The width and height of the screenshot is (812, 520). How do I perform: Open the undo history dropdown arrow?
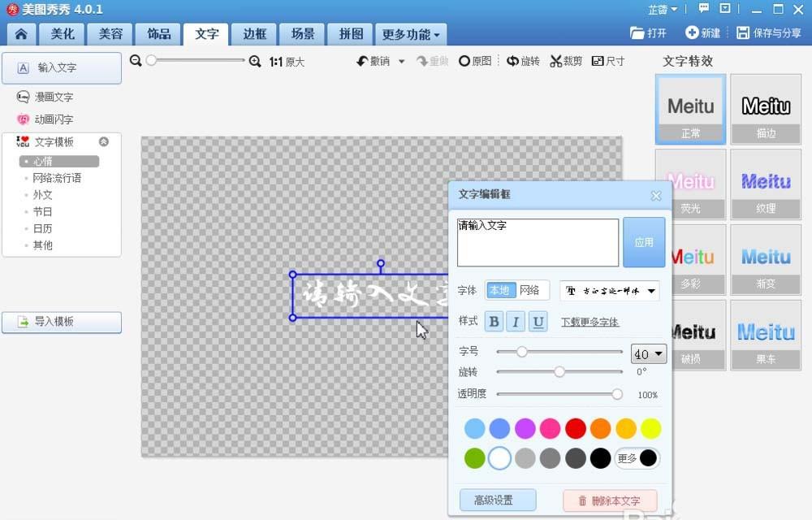[x=403, y=61]
